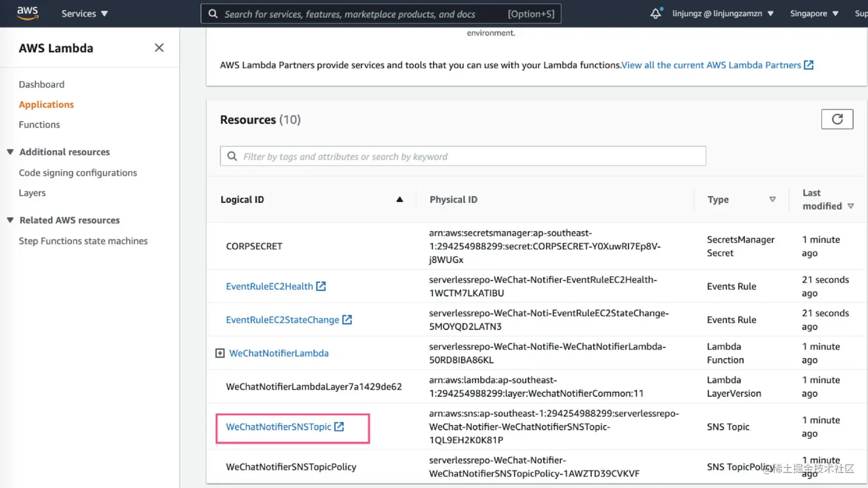This screenshot has height=488, width=868.
Task: Select WeChatNotifierLambdaLayer7a1429de62 text
Action: coord(313,386)
